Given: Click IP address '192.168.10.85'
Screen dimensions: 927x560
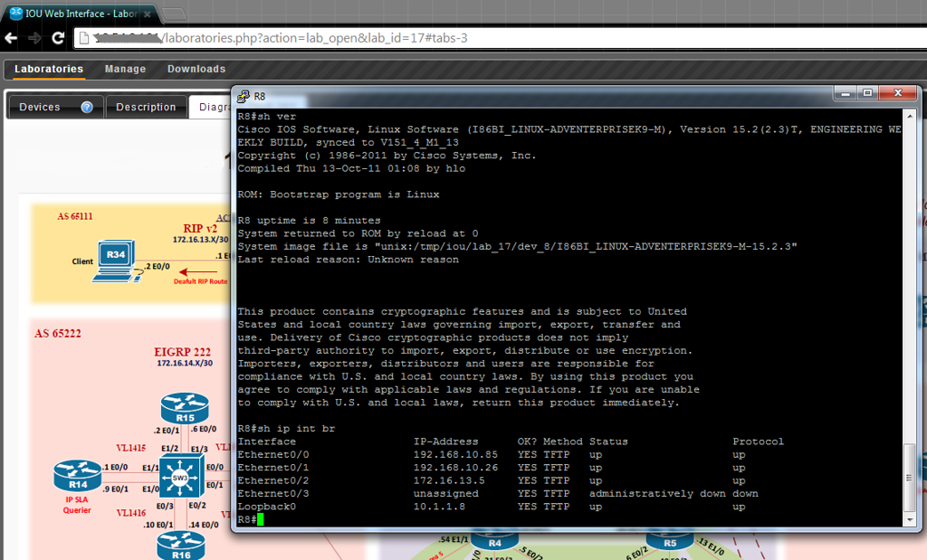Looking at the screenshot, I should tap(455, 454).
